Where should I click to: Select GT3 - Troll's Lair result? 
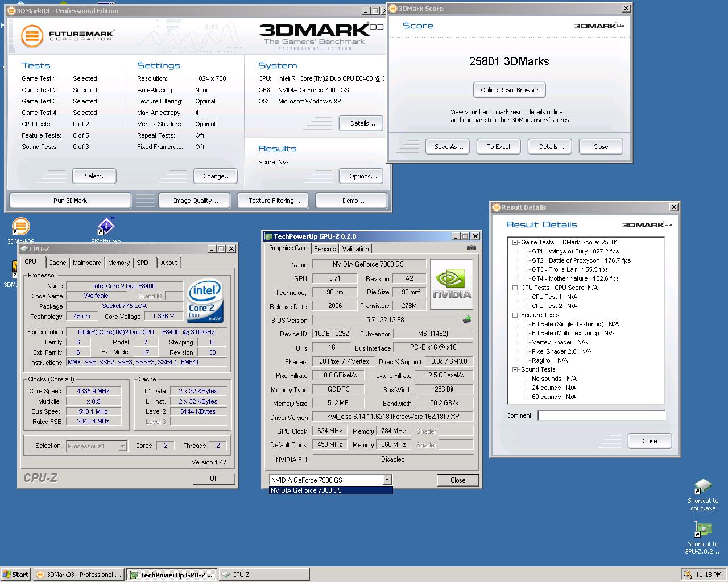point(570,269)
